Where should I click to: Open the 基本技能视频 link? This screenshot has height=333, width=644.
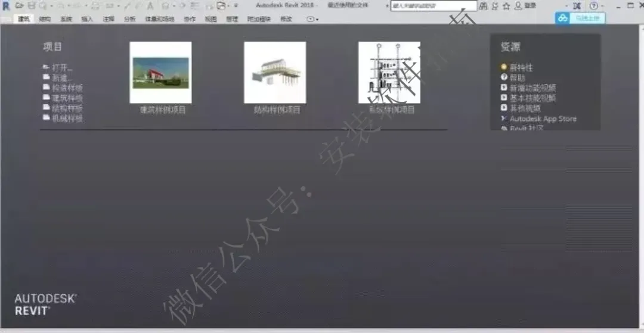click(533, 98)
